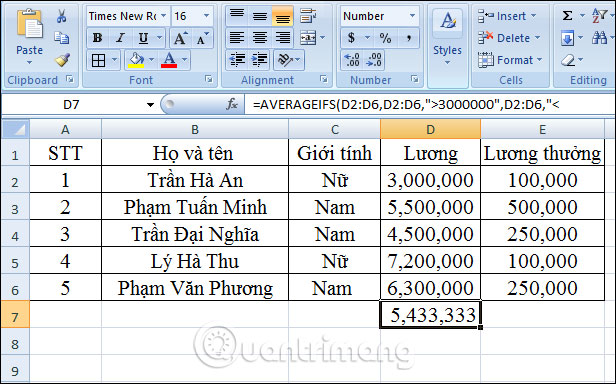This screenshot has width=616, height=384.
Task: Apply borders with the Borders icon
Action: (x=98, y=61)
